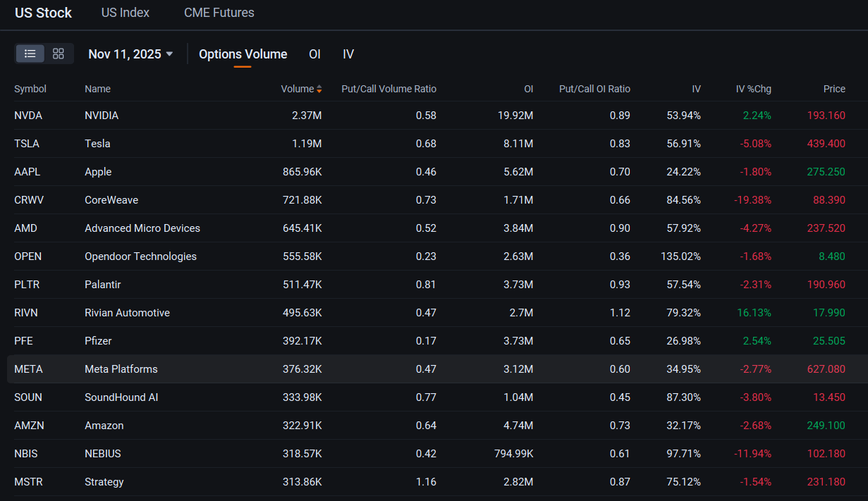Open the CRWV symbol

coord(29,200)
